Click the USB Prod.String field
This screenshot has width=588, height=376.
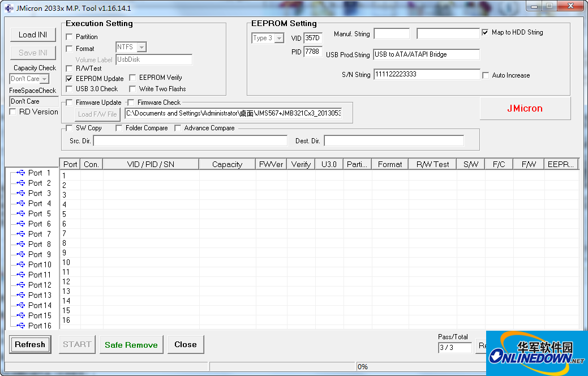tap(426, 54)
